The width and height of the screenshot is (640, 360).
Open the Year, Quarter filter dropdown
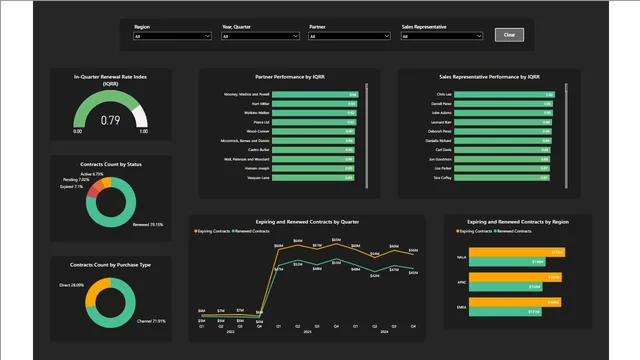pyautogui.click(x=260, y=36)
